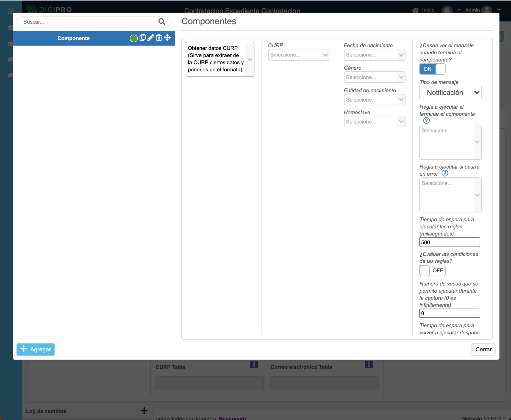511x420 pixels.
Task: Enable the evaluate rule conditions OFF switch
Action: 432,270
